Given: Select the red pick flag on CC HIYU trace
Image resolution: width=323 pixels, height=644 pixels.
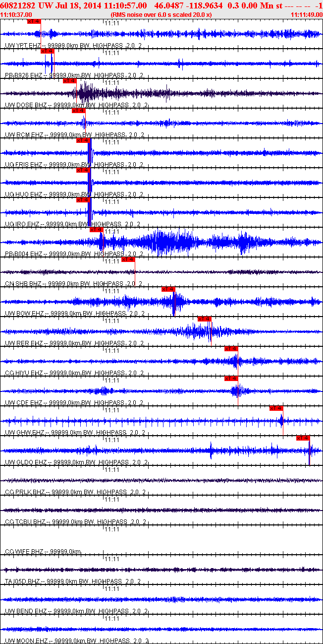Looking at the screenshot, I should click(x=231, y=349).
